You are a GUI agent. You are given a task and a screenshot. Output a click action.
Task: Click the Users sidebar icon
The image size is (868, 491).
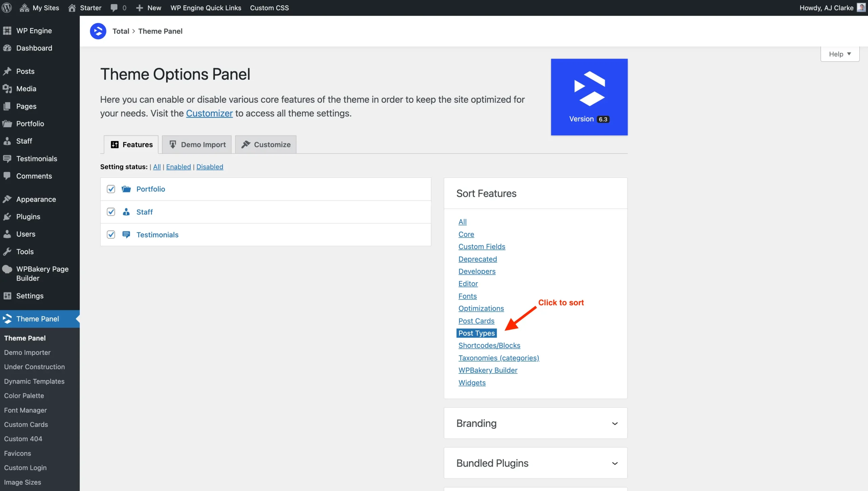[7, 234]
